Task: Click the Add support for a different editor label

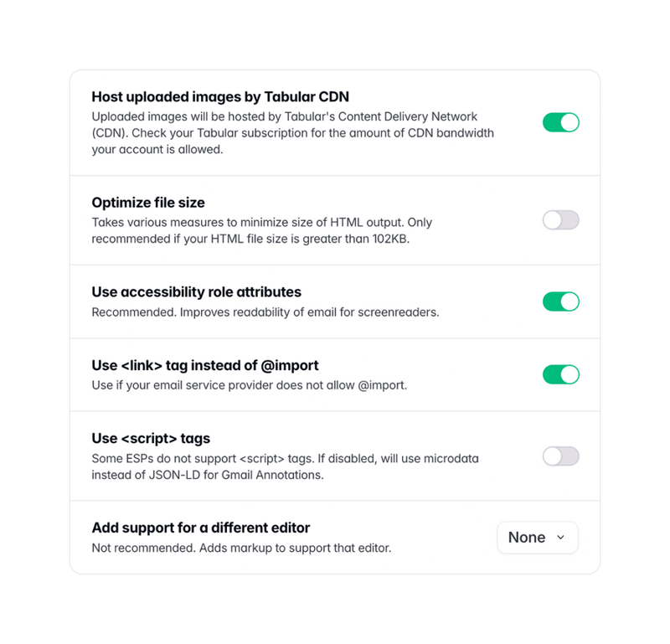Action: pyautogui.click(x=201, y=528)
